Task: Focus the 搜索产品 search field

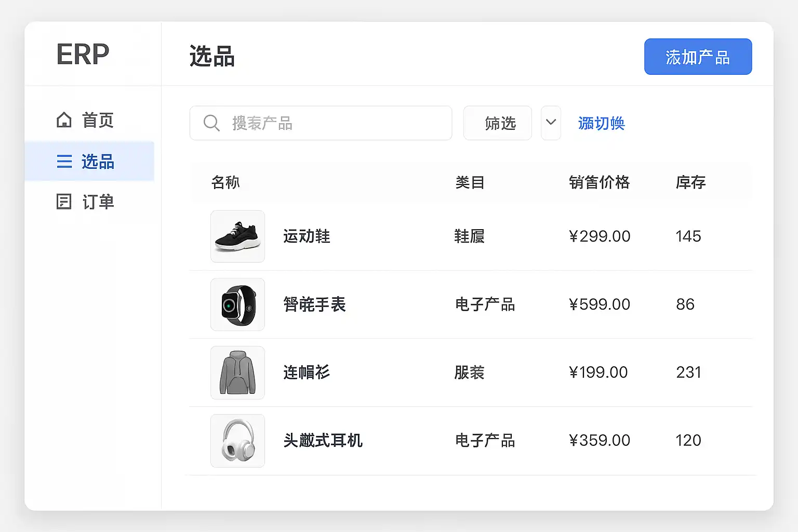Action: point(332,123)
